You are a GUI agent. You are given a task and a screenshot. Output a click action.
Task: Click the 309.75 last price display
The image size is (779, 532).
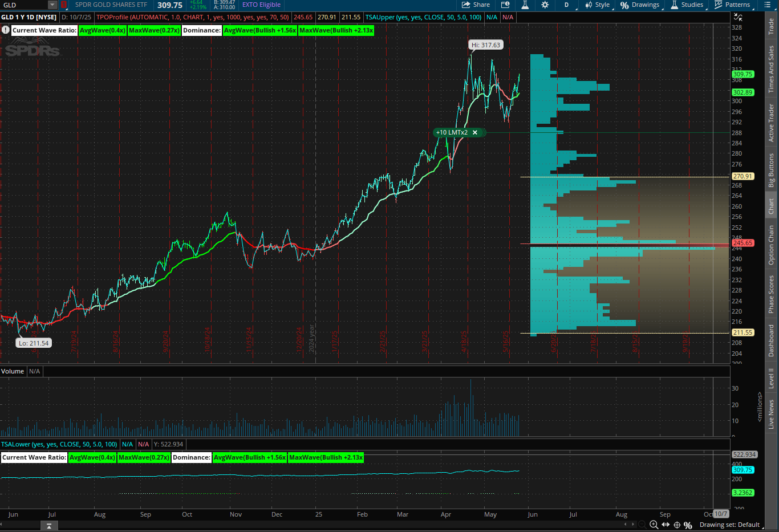coord(170,5)
